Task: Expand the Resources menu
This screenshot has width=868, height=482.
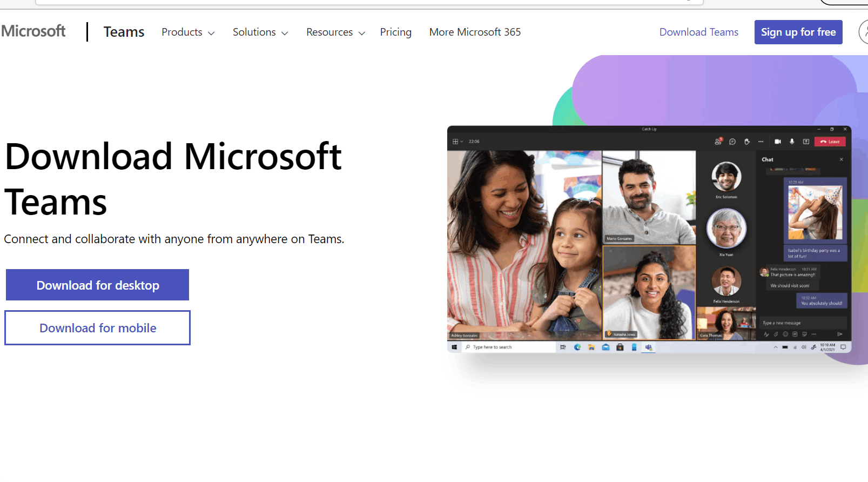Action: point(335,32)
